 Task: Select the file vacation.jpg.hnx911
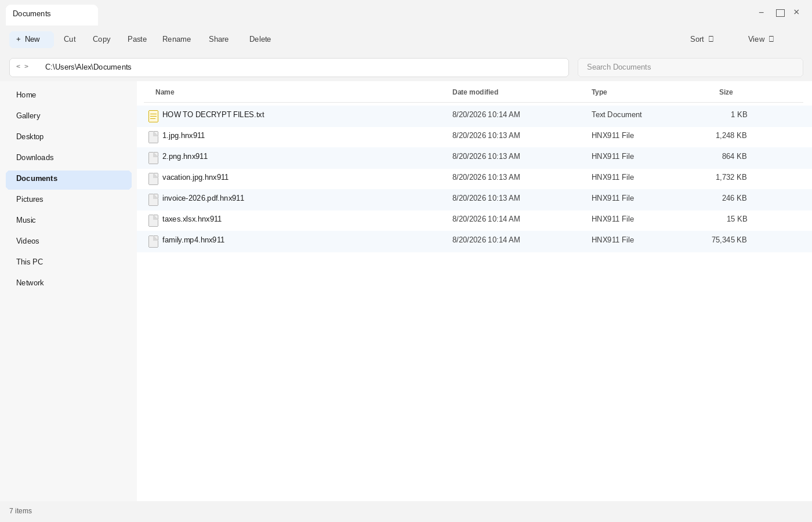(474, 179)
